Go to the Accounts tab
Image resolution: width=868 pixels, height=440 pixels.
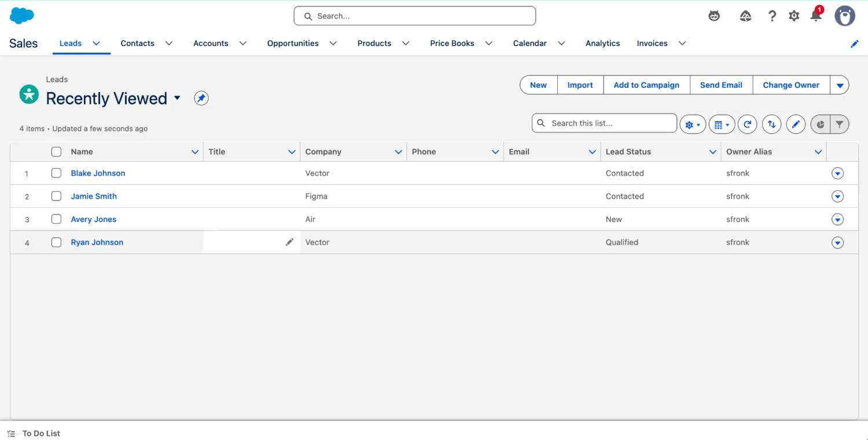pyautogui.click(x=211, y=43)
